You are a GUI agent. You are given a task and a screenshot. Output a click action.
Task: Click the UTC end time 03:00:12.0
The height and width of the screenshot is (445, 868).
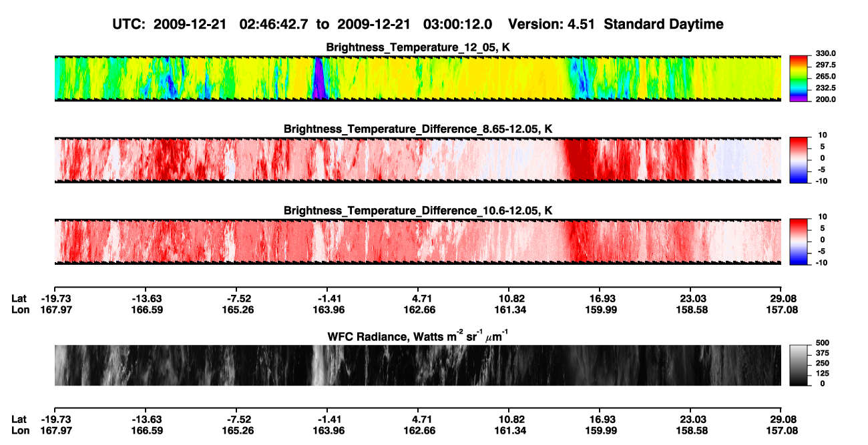tap(458, 24)
